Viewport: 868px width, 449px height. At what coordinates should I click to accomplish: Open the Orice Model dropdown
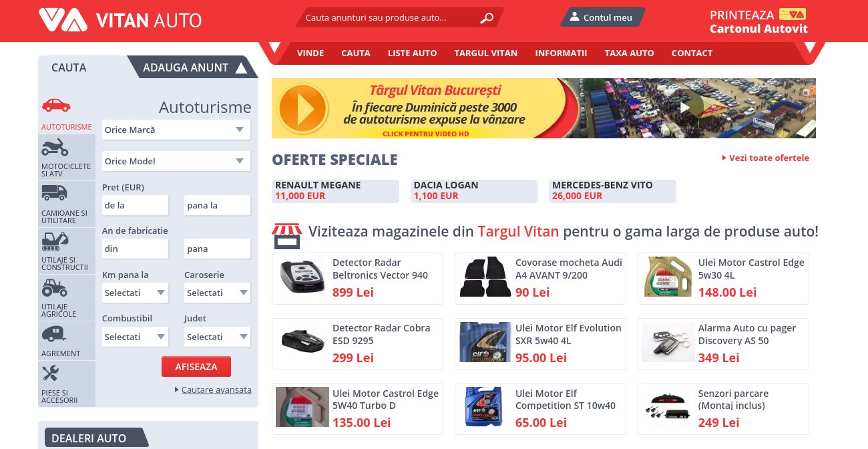(x=176, y=161)
